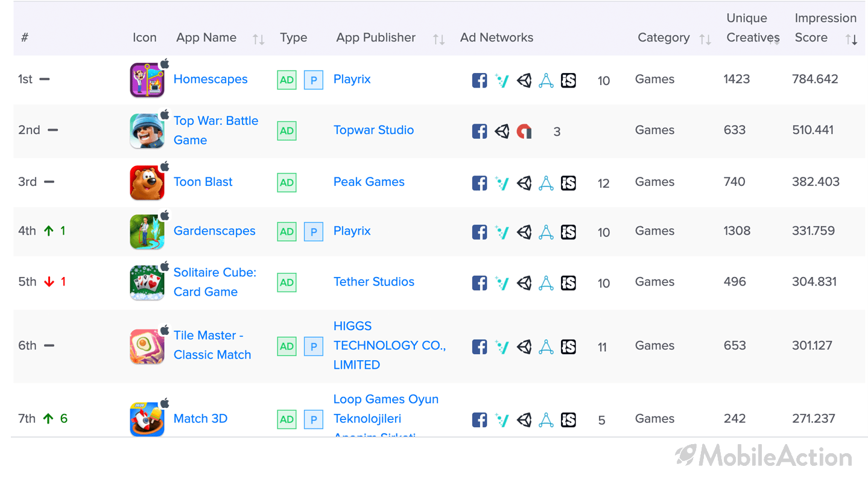Click the AD badge in Homescapes row
The image size is (868, 496).
[x=287, y=80]
